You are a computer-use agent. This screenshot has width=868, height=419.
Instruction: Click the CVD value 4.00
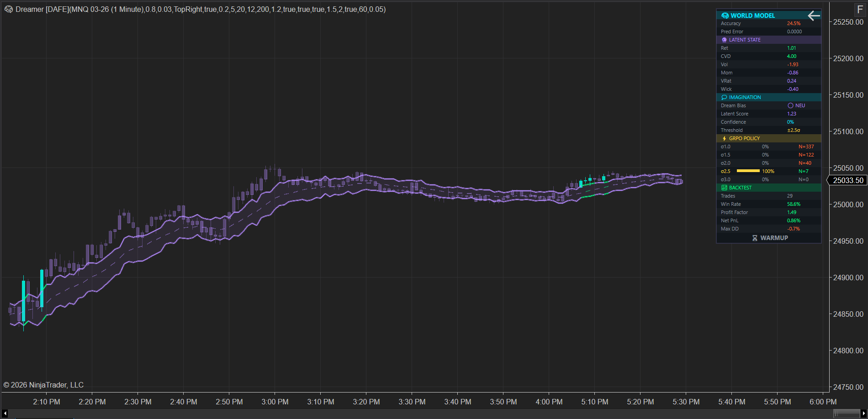pos(791,56)
